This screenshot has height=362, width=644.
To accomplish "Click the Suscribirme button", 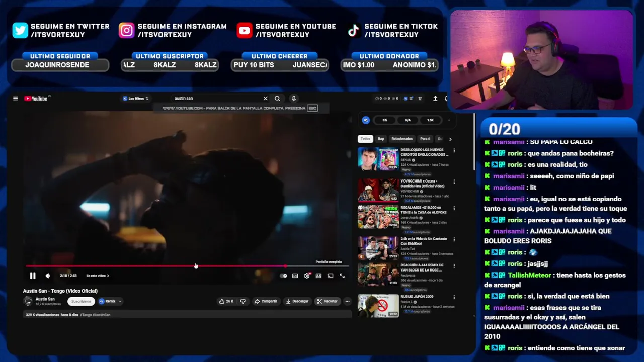I will tap(81, 301).
